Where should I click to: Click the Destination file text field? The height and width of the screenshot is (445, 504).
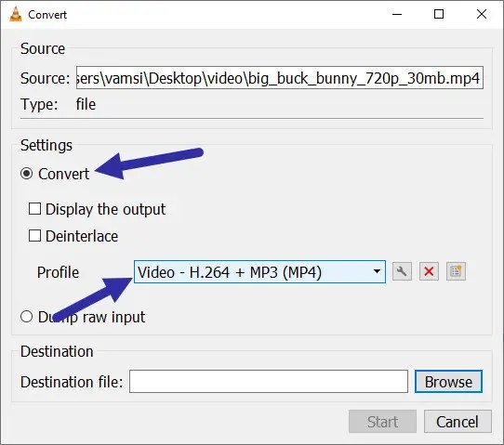[269, 382]
